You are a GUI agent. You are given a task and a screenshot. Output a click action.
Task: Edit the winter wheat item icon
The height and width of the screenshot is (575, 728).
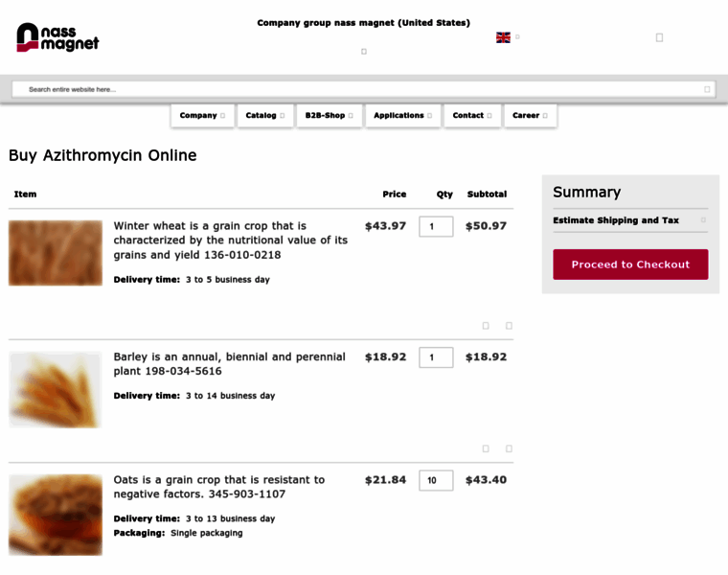[x=486, y=326]
